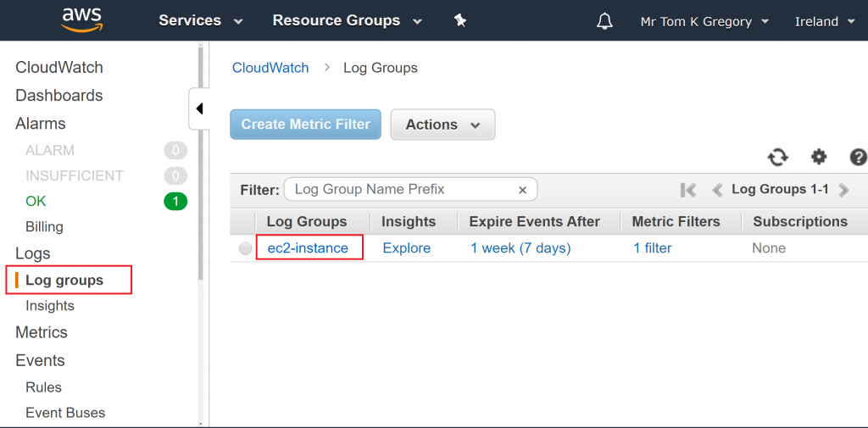Go to the first page of log groups
868x428 pixels.
tap(688, 190)
